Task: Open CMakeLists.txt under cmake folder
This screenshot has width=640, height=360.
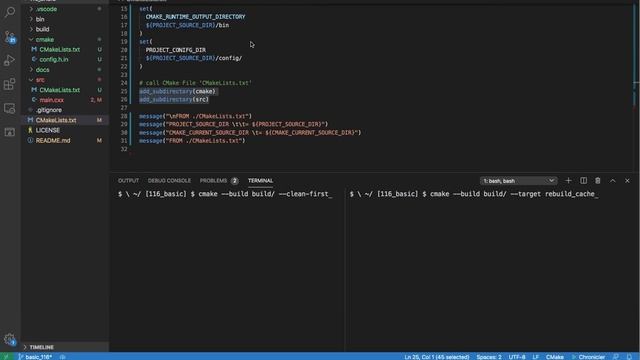Action: [x=60, y=49]
